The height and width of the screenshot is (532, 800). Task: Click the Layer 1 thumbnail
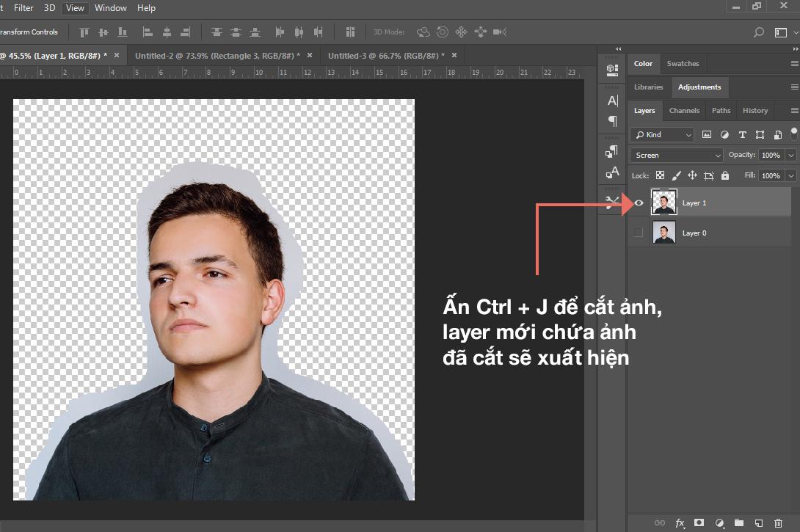click(x=664, y=203)
